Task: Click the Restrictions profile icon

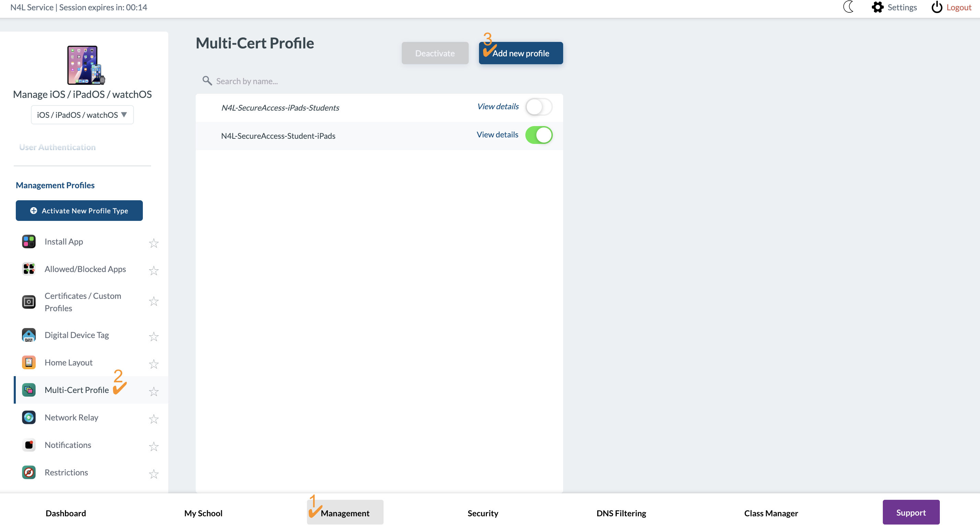Action: pos(29,472)
